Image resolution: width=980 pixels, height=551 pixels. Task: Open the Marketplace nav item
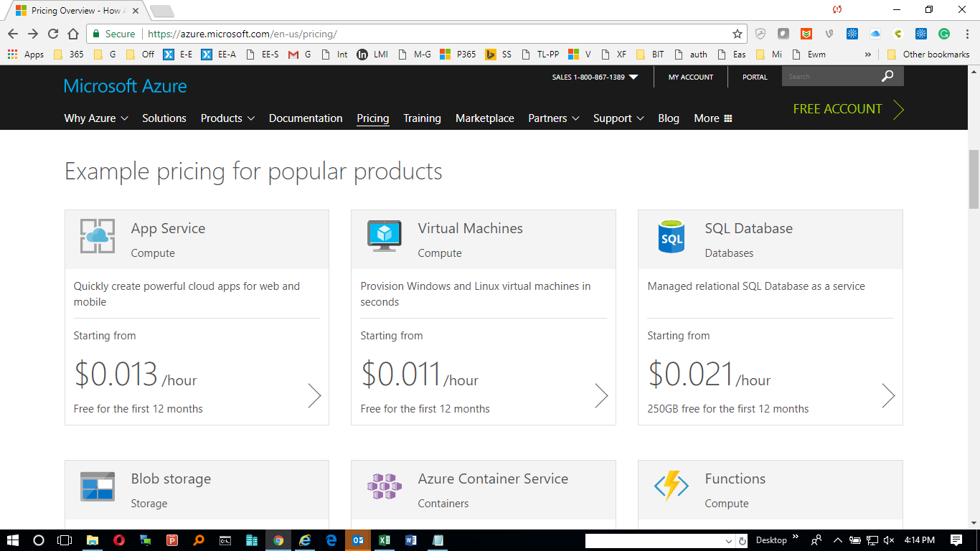click(x=485, y=118)
